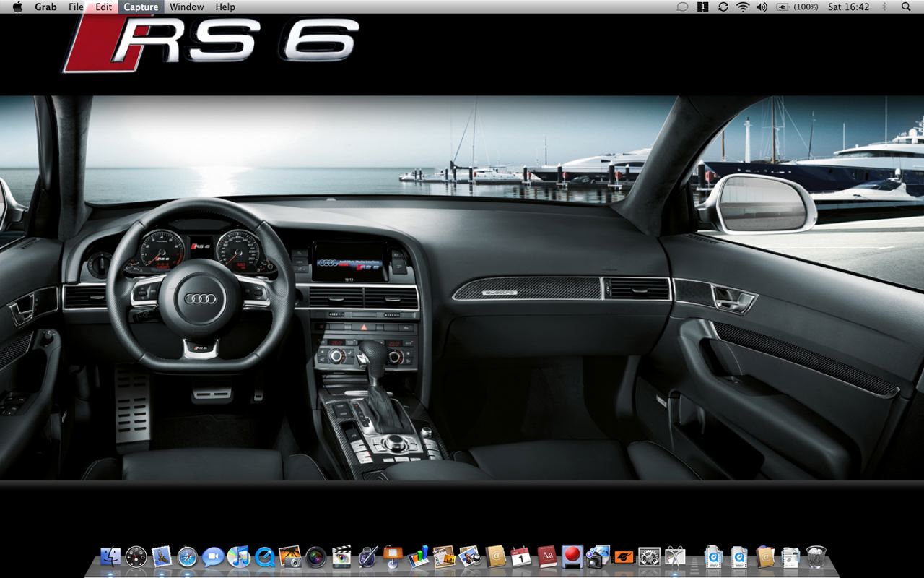Click the sync arrows status icon
The width and height of the screenshot is (924, 578).
click(x=723, y=7)
